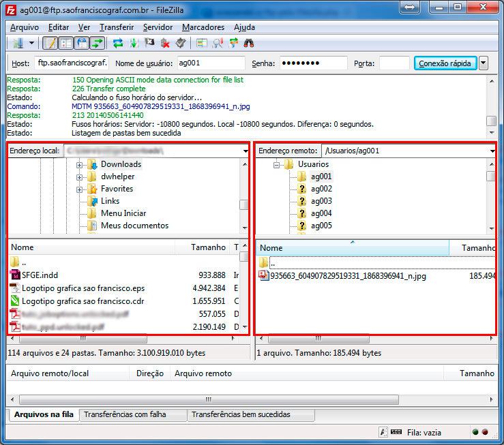This screenshot has width=504, height=445.
Task: Switch to Transferências com falha tab
Action: (x=134, y=414)
